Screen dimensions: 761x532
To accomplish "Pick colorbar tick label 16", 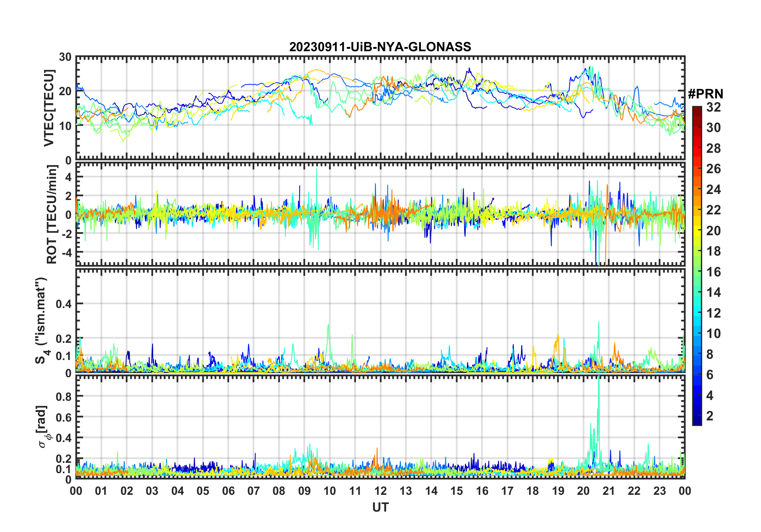I will 713,272.
